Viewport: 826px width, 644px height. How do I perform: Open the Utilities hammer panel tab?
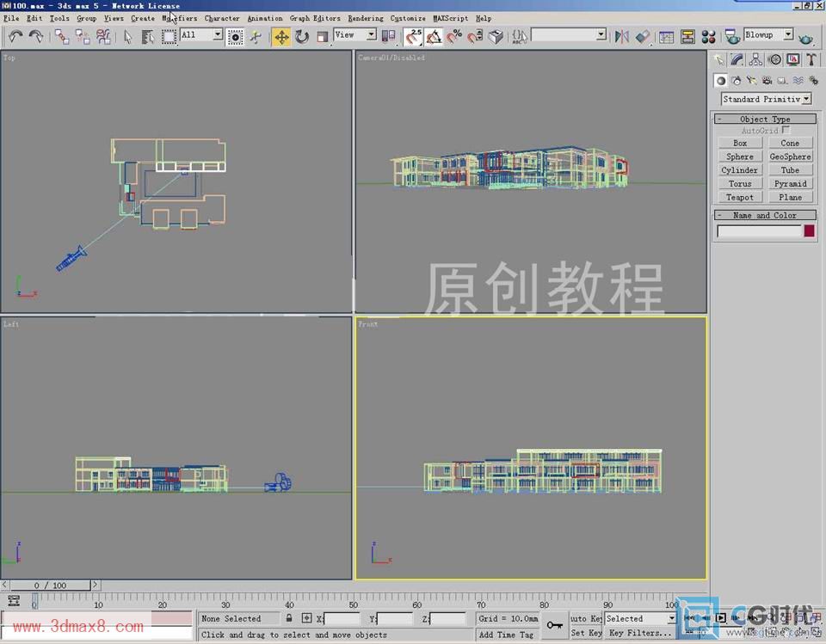coord(811,59)
